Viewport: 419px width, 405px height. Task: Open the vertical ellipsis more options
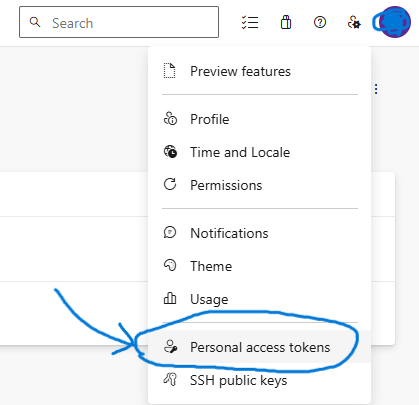point(376,89)
